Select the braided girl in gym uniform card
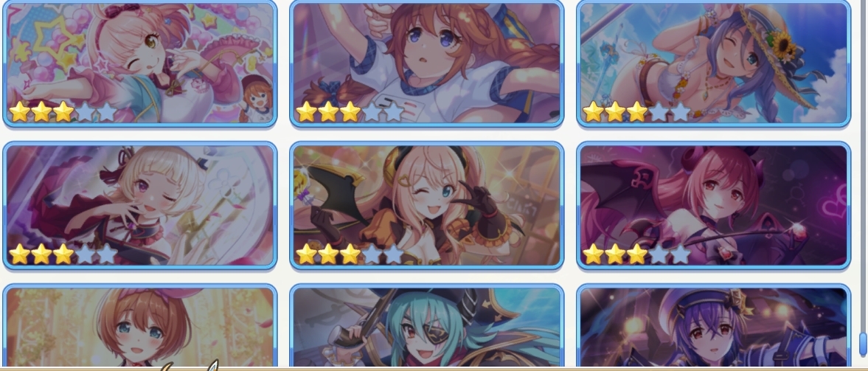This screenshot has width=868, height=371. pos(426,63)
